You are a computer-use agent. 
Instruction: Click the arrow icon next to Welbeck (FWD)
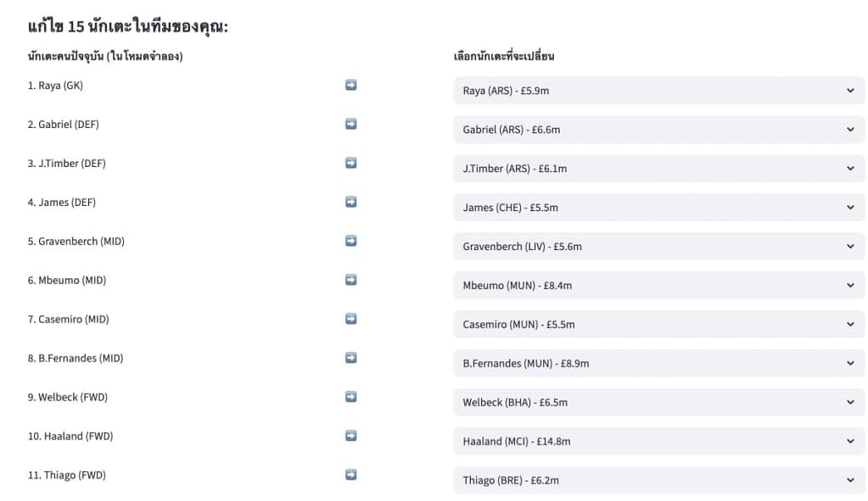(x=350, y=397)
